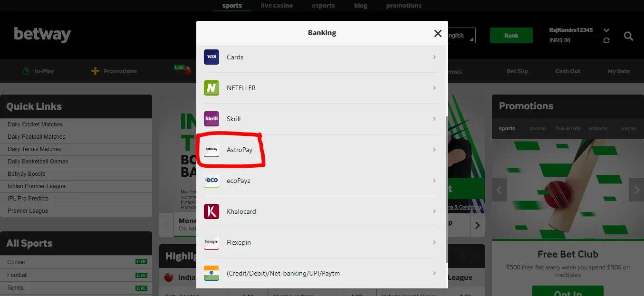Open Daily Tennis Matches quick link
Viewport: 644px width, 296px height.
tap(76, 149)
